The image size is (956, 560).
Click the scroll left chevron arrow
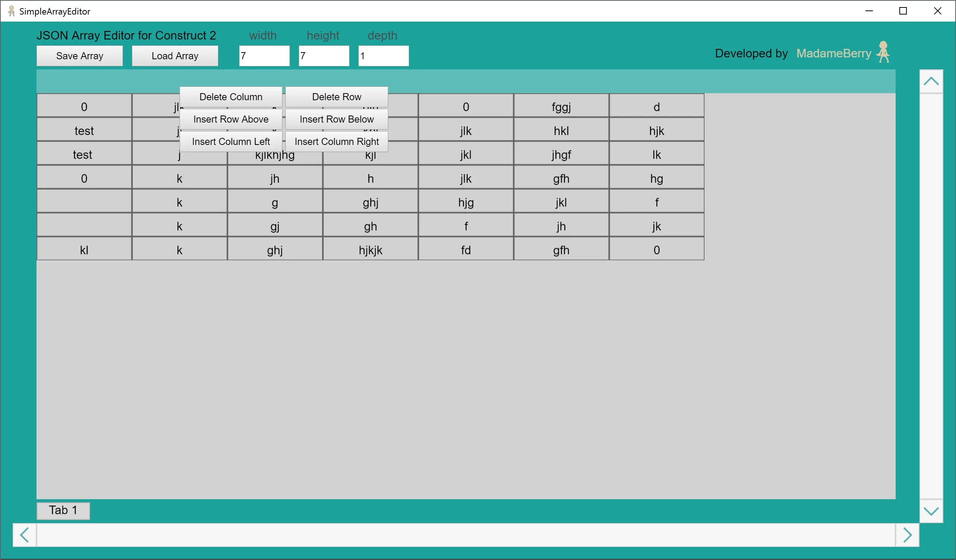(25, 535)
